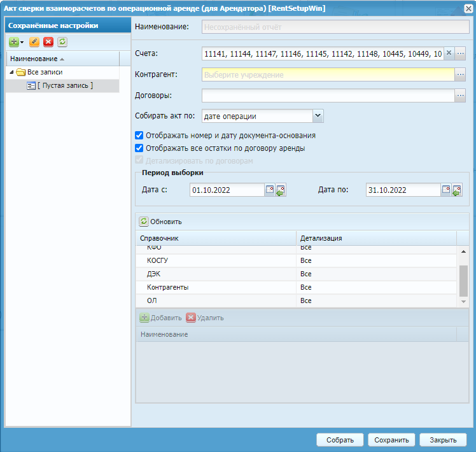This screenshot has width=476, height=452.
Task: Click the orange edit record icon
Action: 34,41
